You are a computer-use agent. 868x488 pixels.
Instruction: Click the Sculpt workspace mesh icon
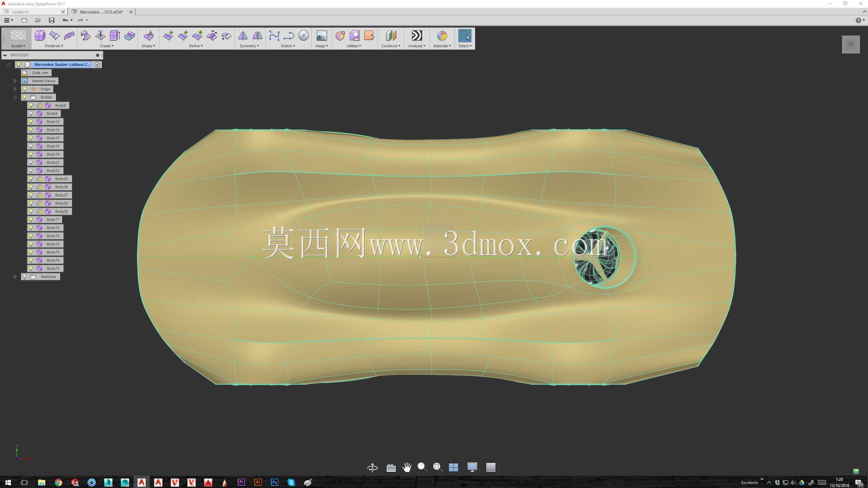pos(18,35)
